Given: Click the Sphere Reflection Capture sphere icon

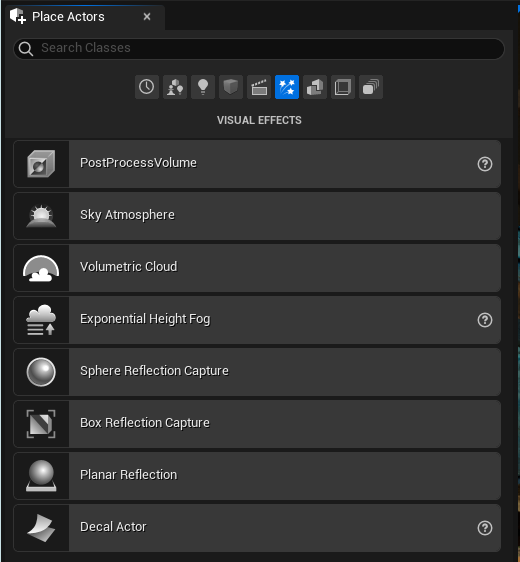Looking at the screenshot, I should pos(41,372).
